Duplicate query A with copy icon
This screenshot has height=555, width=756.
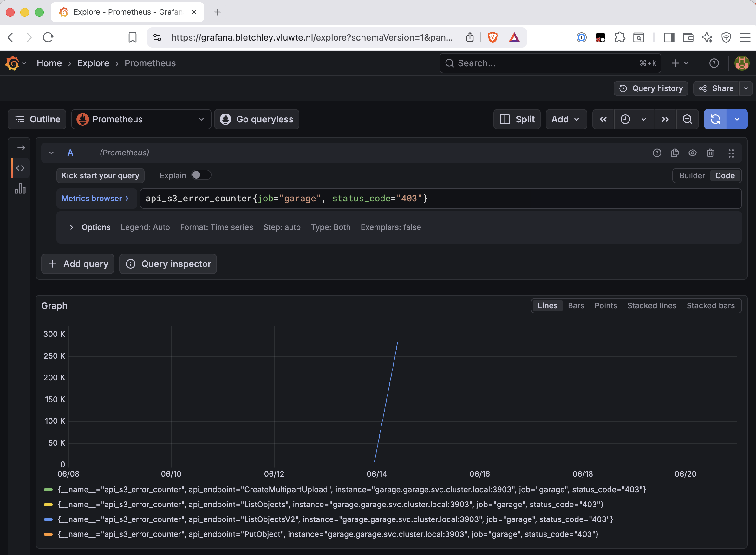click(675, 153)
